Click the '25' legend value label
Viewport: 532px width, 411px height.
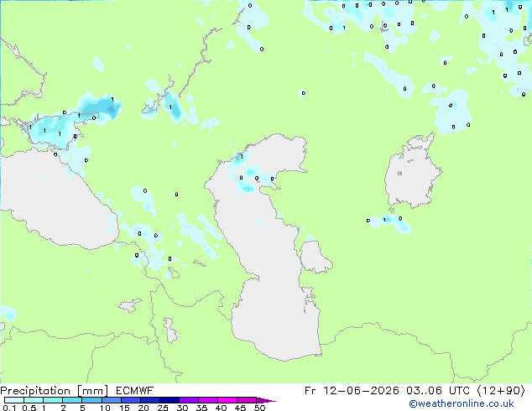point(163,408)
